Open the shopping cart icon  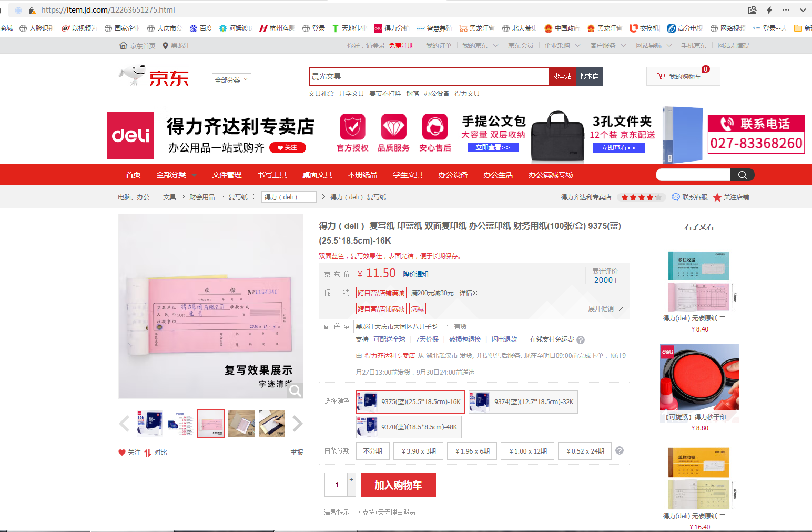(x=661, y=76)
